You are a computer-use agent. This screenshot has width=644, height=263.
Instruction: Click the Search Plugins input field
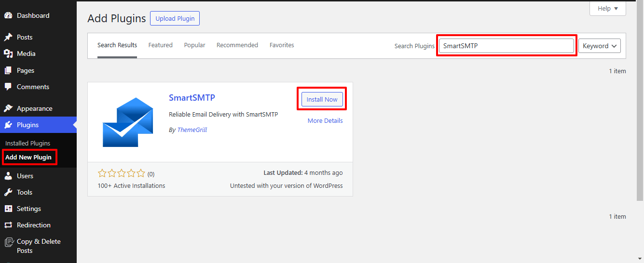(x=507, y=46)
